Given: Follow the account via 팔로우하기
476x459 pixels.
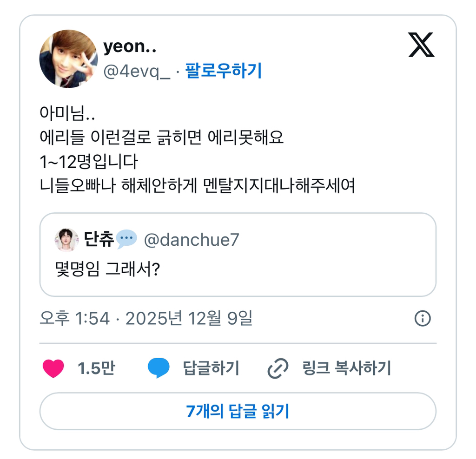Looking at the screenshot, I should tap(224, 71).
